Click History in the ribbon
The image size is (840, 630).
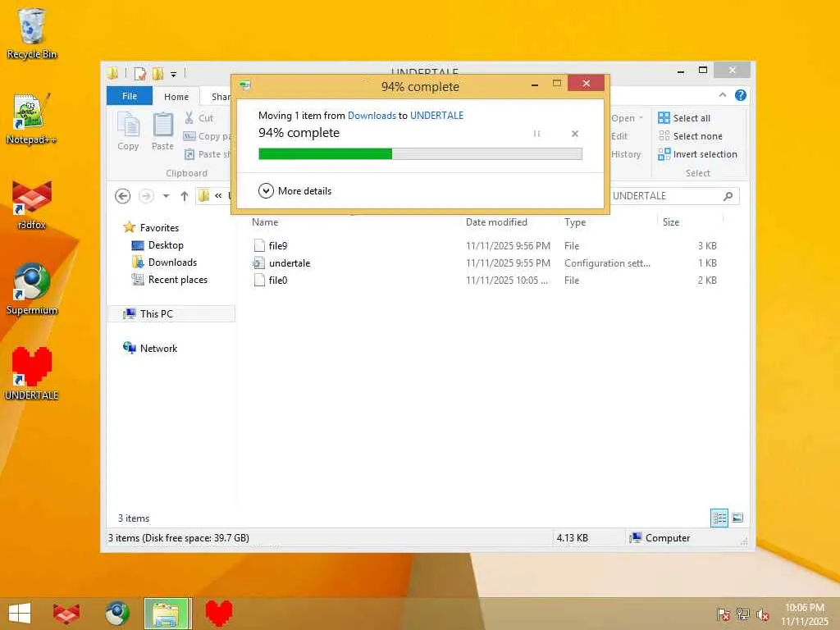626,154
